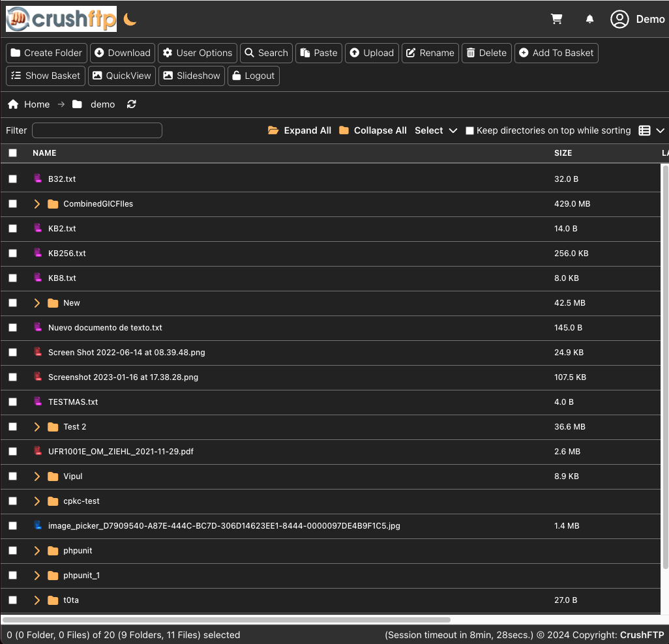
Task: Expand the t0ta folder
Action: [x=37, y=600]
